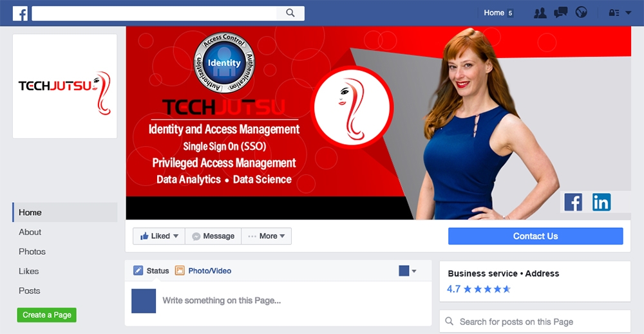Expand the More dropdown menu
The image size is (644, 334).
pyautogui.click(x=267, y=236)
